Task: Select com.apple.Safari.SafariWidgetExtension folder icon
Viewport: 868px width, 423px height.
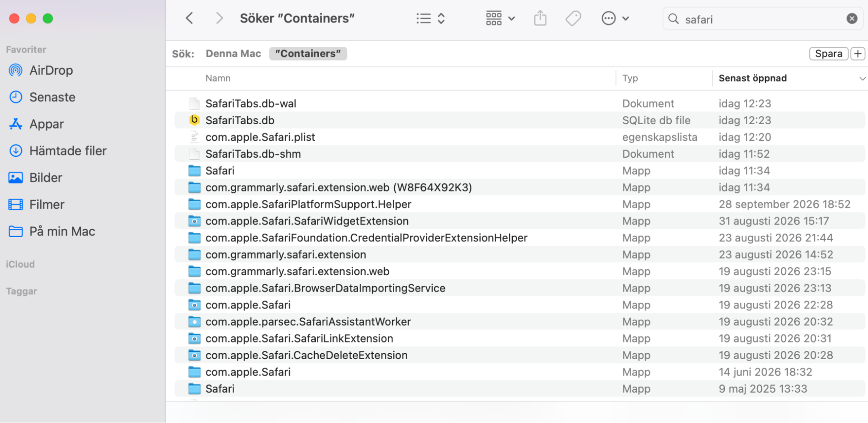Action: click(195, 221)
